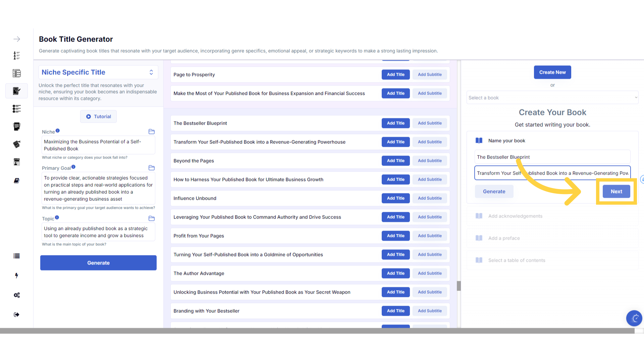This screenshot has height=362, width=644.
Task: Click the logout icon in sidebar
Action: tap(16, 315)
